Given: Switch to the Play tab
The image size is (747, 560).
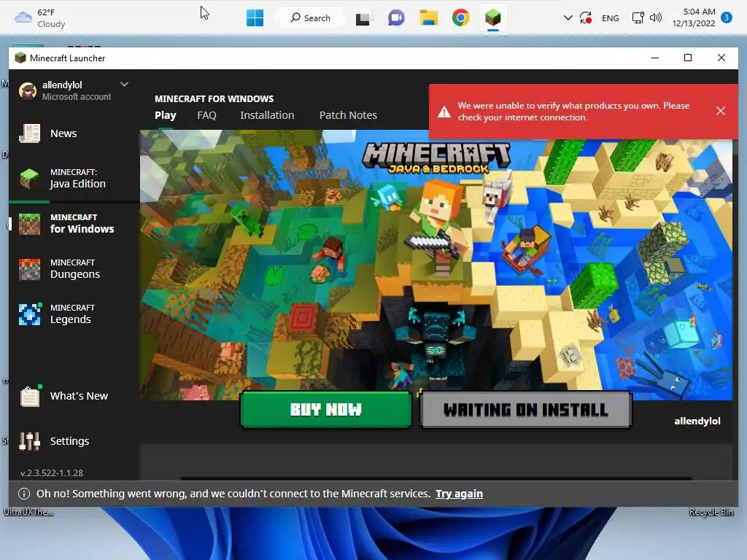Looking at the screenshot, I should tap(166, 115).
